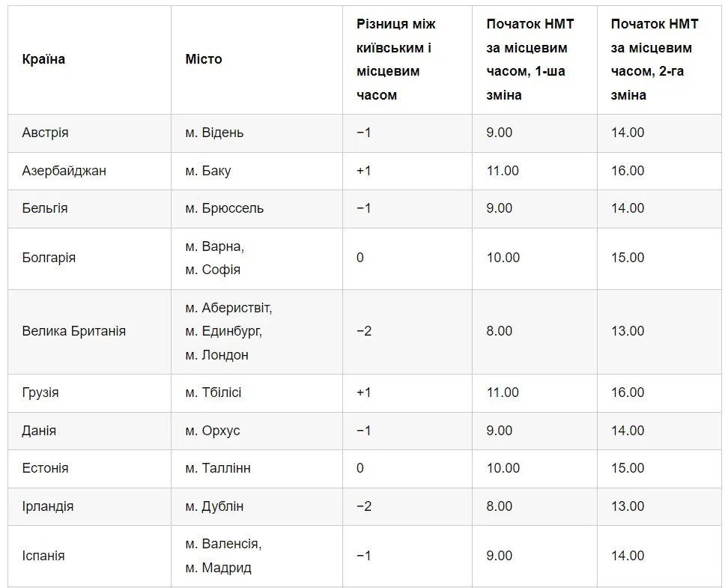Click the time difference column header
This screenshot has height=588, width=728.
click(x=396, y=60)
